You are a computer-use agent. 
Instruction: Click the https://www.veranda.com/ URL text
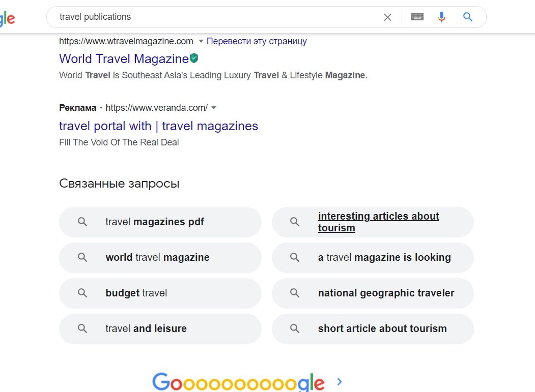point(157,108)
